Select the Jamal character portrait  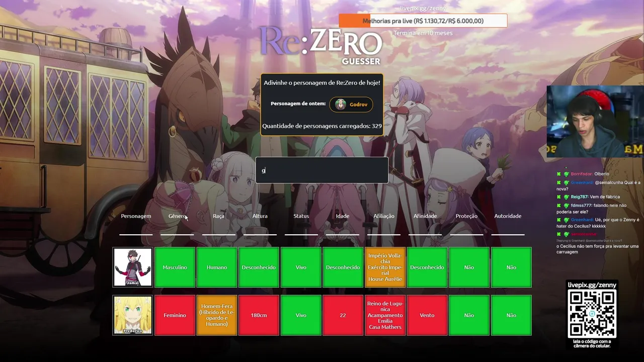click(133, 267)
